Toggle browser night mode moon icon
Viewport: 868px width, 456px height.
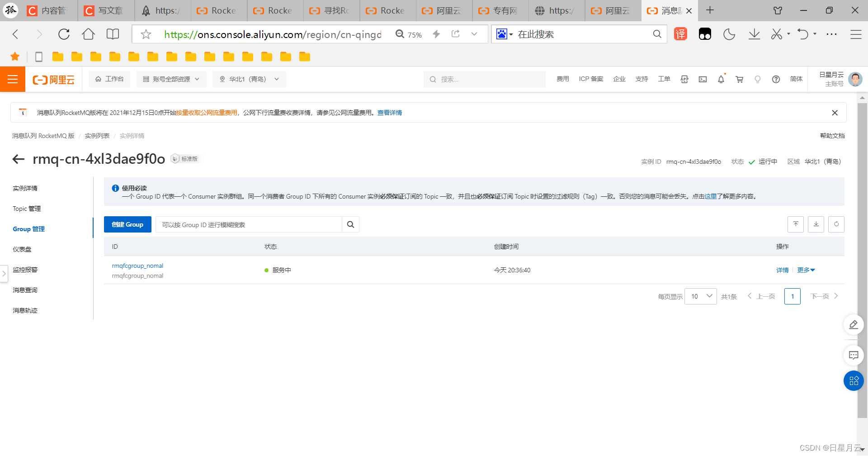[x=729, y=34]
